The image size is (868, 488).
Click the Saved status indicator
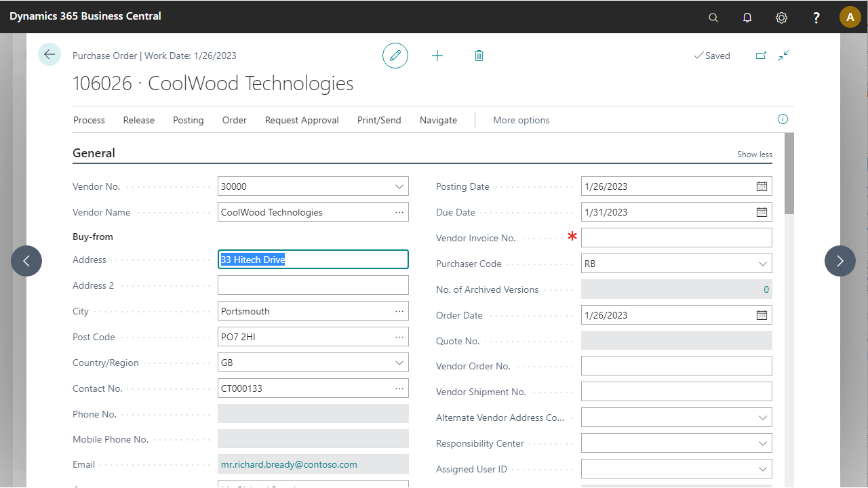pos(712,56)
